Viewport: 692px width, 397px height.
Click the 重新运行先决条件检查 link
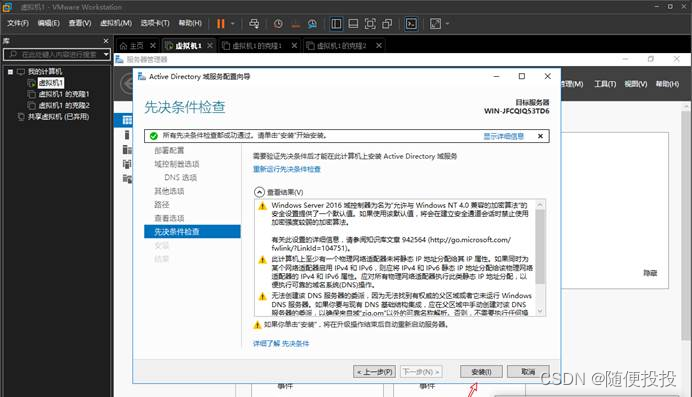click(x=286, y=169)
